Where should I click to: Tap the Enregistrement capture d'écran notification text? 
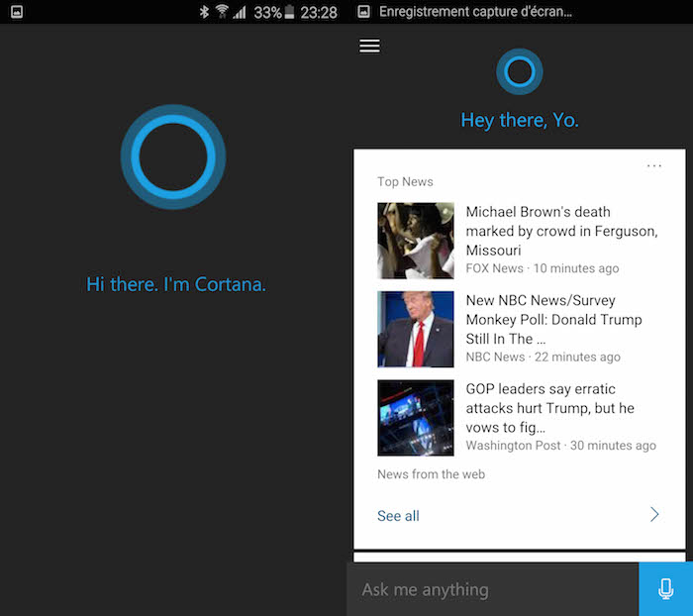pos(475,12)
